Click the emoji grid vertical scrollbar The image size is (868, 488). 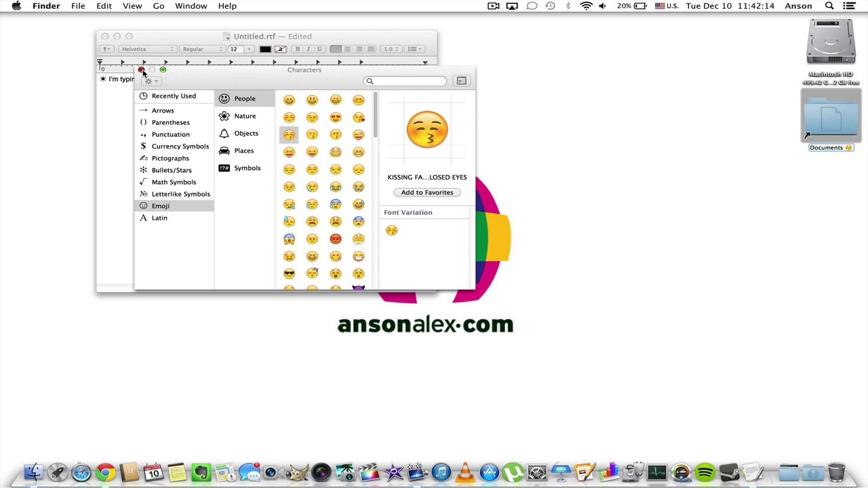pos(375,115)
